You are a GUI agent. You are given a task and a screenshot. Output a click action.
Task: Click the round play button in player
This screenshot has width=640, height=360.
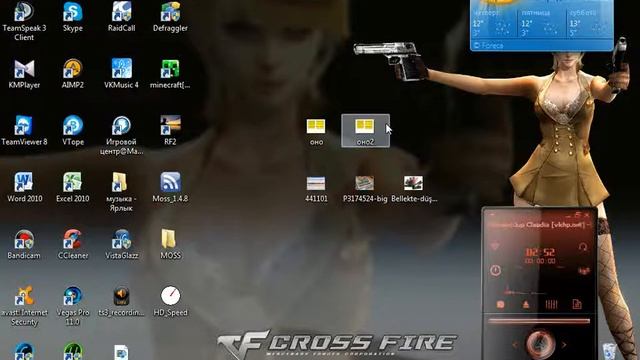[540, 344]
